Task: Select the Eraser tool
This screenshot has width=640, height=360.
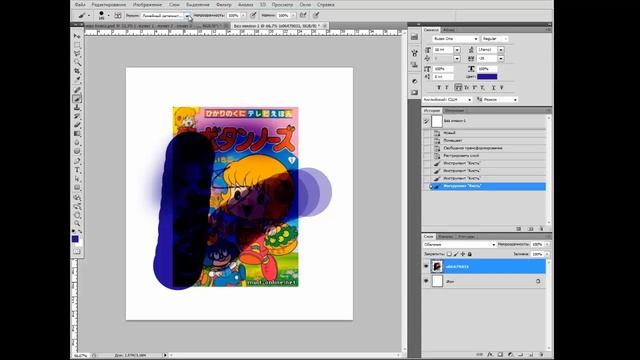Action: click(x=77, y=125)
